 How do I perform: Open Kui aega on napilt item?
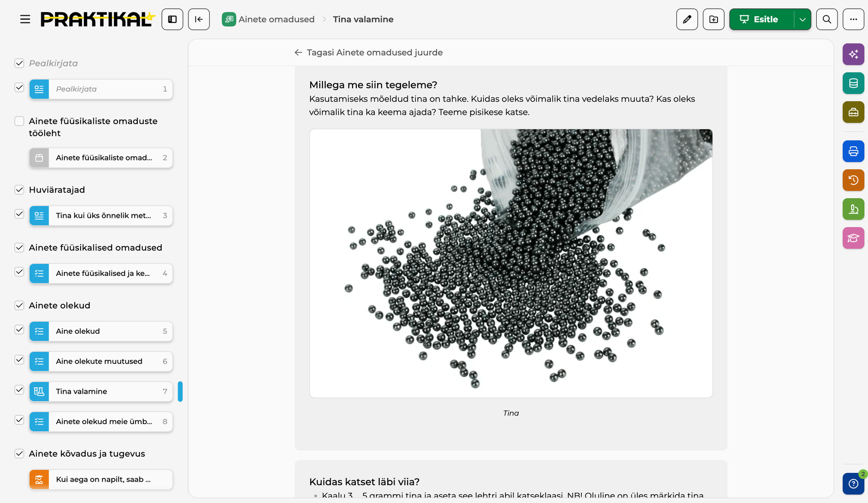point(101,480)
